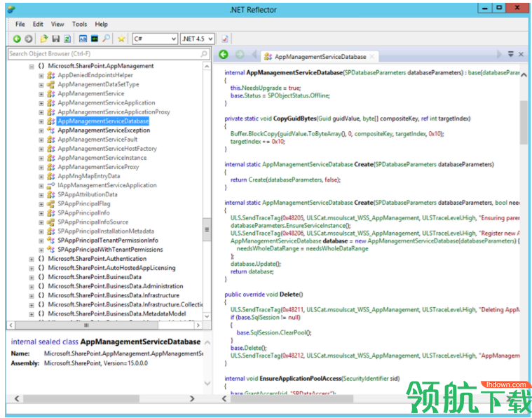Viewport: 532px width, 418px height.
Task: Click the Refresh toolbar icon
Action: click(67, 39)
